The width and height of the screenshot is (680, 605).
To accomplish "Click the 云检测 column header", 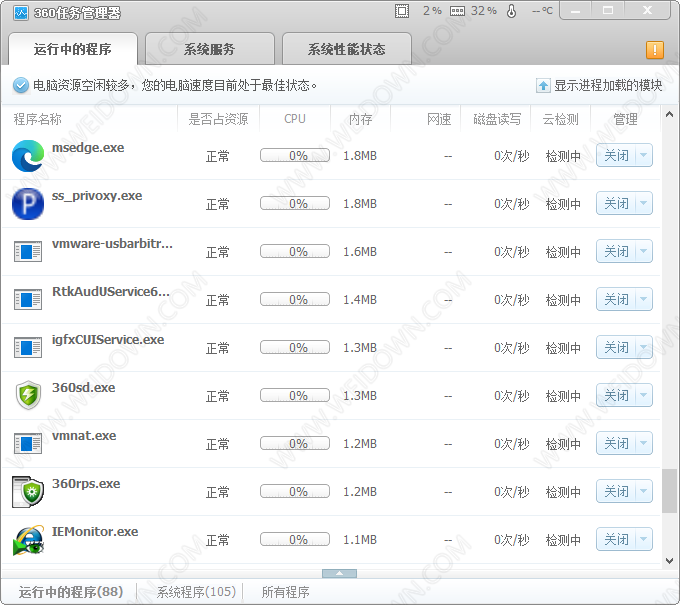I will (x=560, y=119).
